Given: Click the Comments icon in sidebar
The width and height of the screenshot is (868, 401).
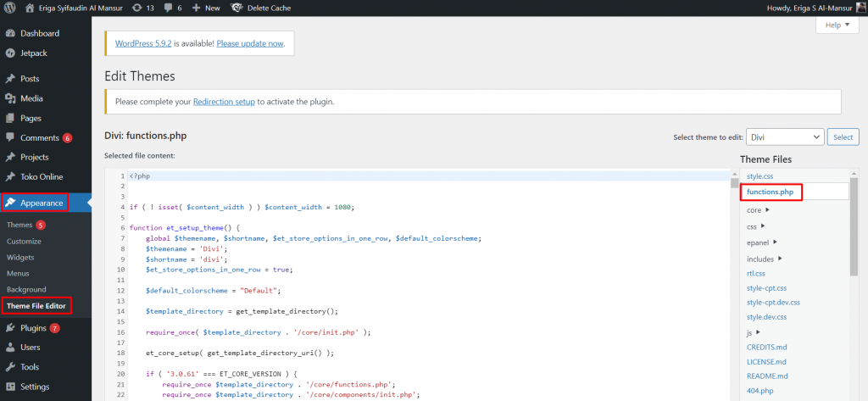Looking at the screenshot, I should point(10,138).
